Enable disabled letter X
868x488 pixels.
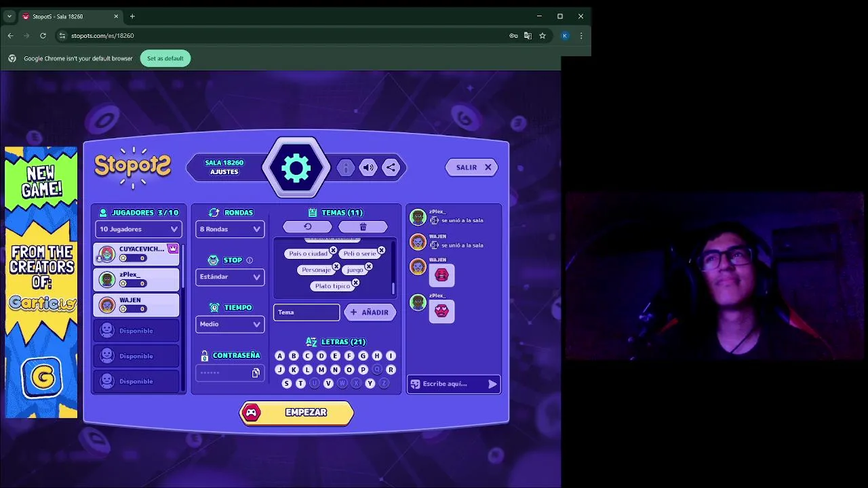click(356, 383)
